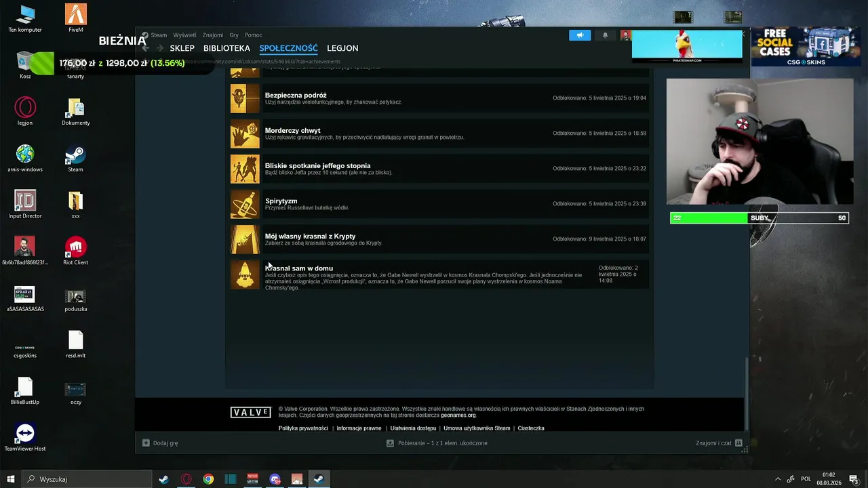Screen dimensions: 868x488
Task: Click the pirateswap.com chicken banner
Action: coord(687,46)
